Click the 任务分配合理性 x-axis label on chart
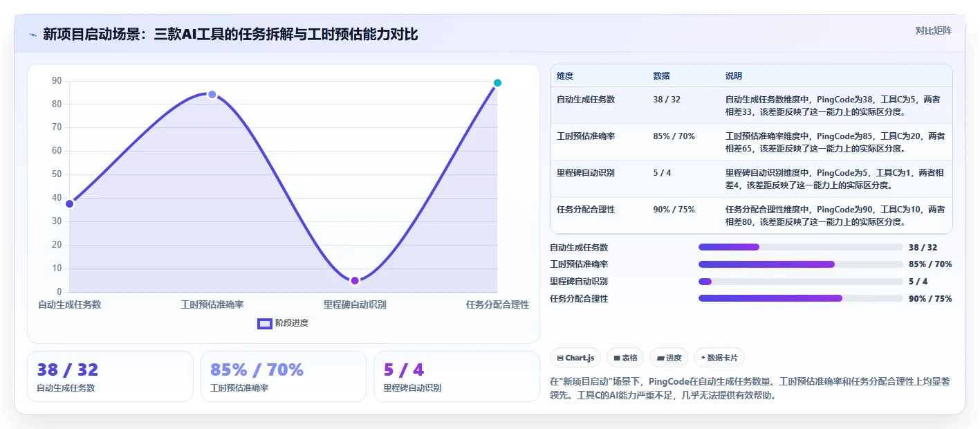This screenshot has height=429, width=980. point(497,304)
